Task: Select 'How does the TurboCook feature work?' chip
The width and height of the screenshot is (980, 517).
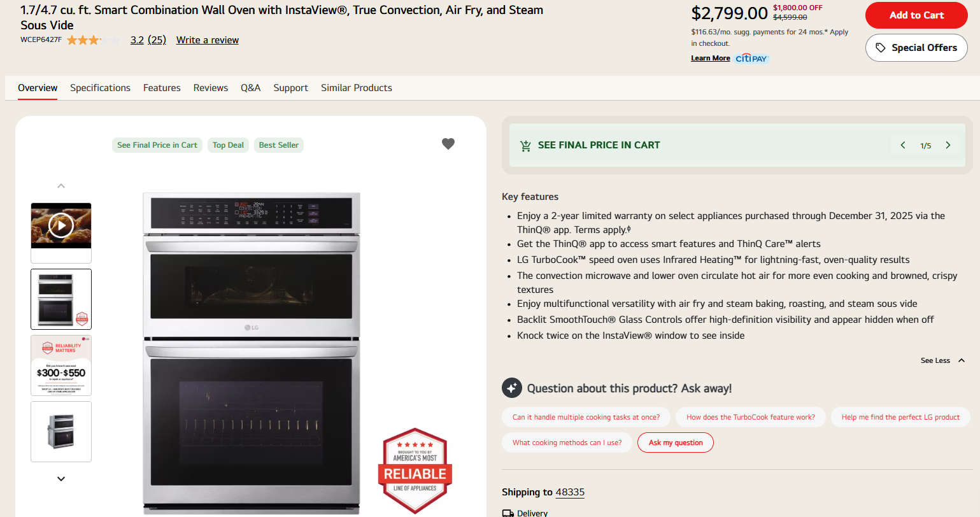Action: 750,417
